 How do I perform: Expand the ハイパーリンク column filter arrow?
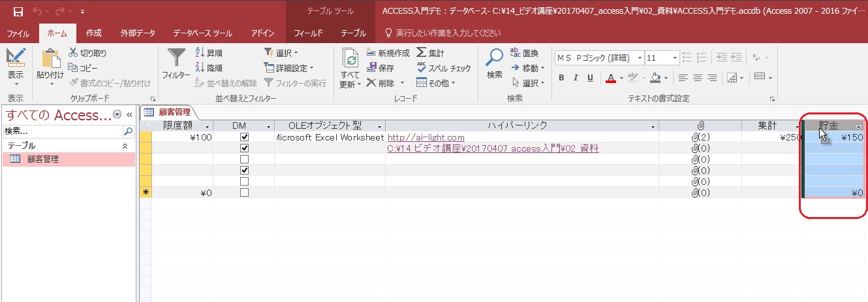pos(652,126)
